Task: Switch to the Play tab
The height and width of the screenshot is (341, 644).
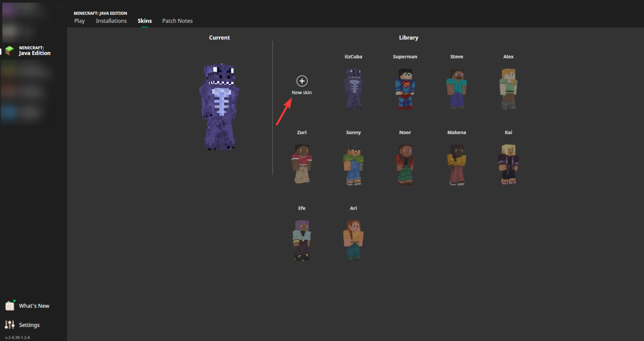Action: click(x=79, y=21)
